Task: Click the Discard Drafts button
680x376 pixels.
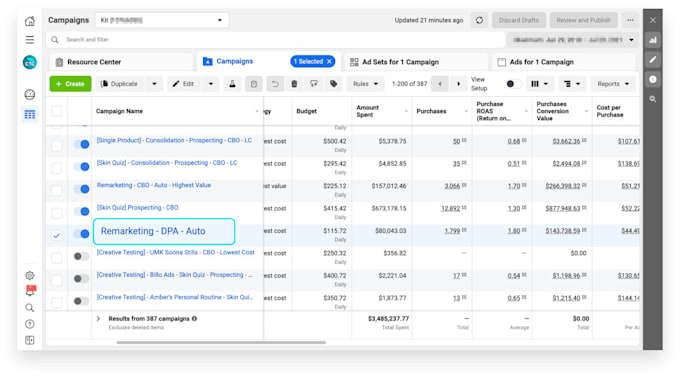Action: click(518, 20)
